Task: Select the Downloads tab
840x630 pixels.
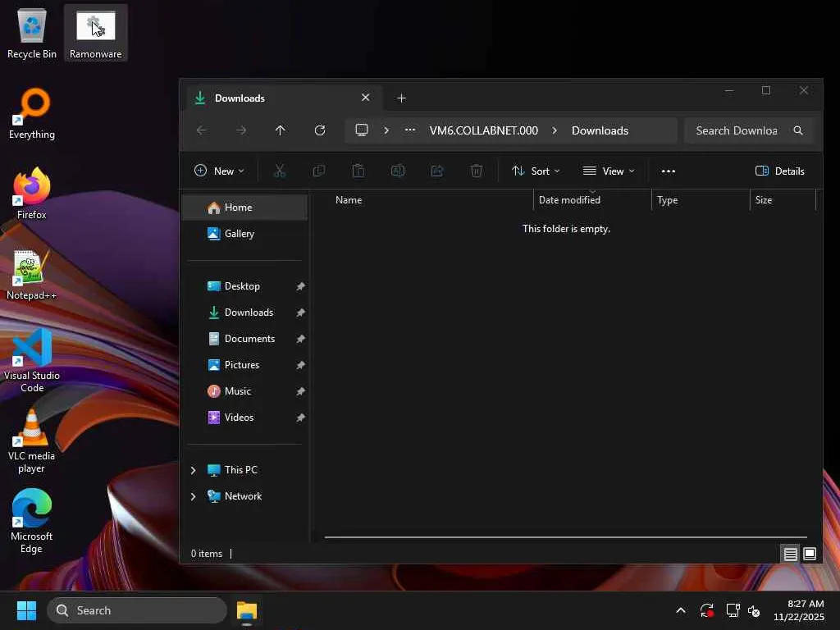Action: (271, 98)
